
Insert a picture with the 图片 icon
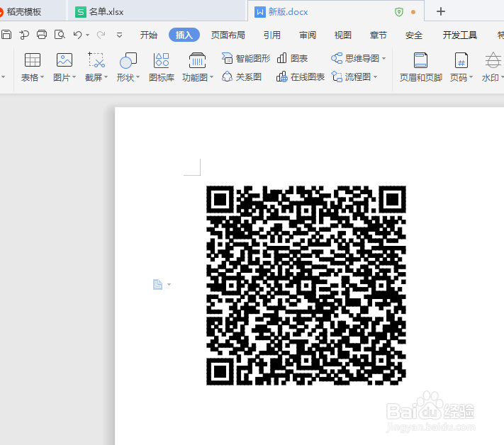(x=65, y=60)
